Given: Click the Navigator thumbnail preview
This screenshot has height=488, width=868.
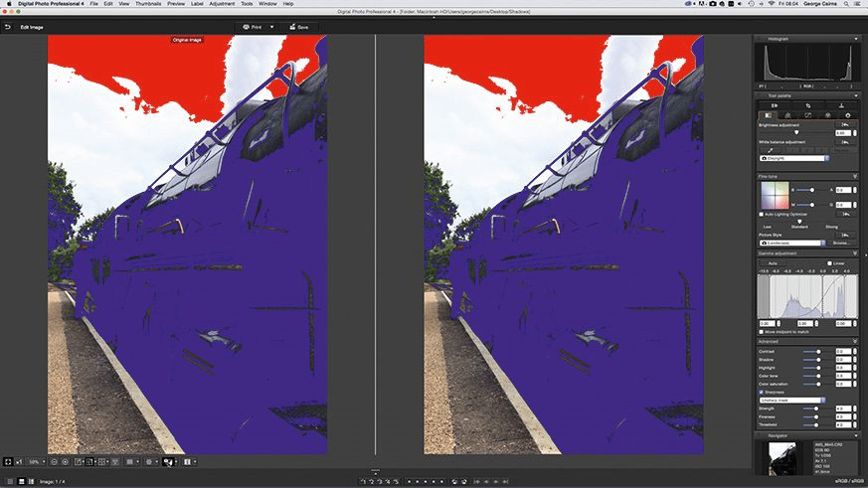Looking at the screenshot, I should (782, 457).
